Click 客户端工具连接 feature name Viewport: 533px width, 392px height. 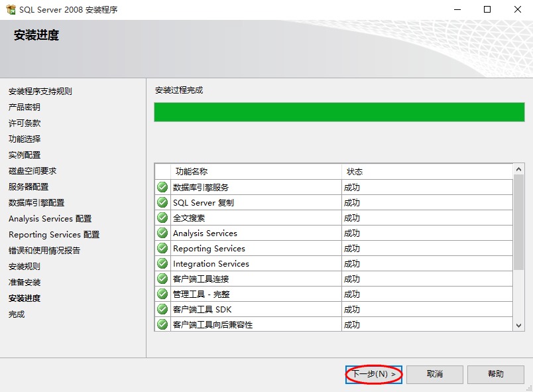pyautogui.click(x=201, y=279)
